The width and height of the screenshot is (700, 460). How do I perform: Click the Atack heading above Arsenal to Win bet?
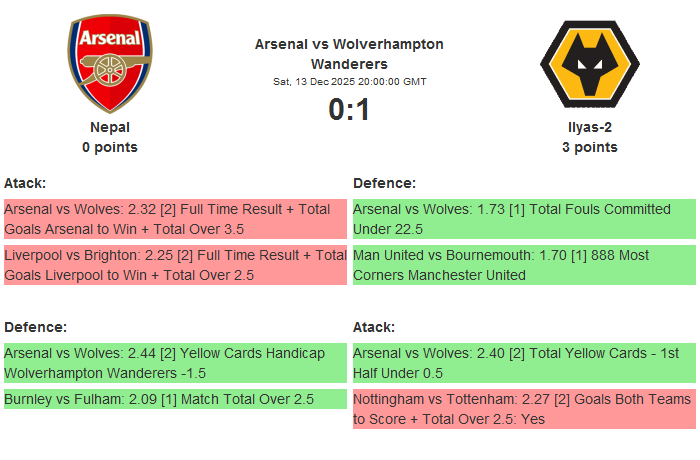25,183
